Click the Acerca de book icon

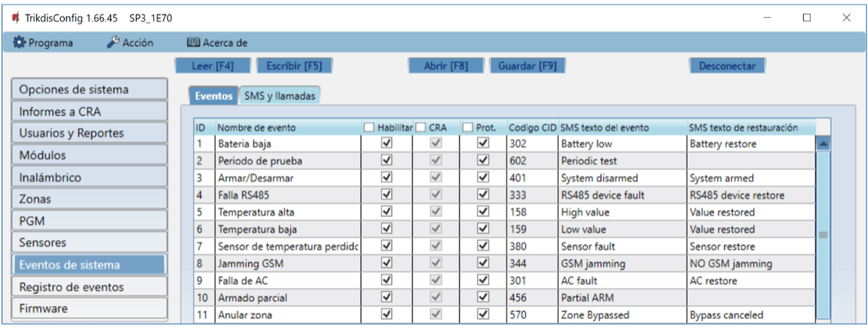pos(193,43)
